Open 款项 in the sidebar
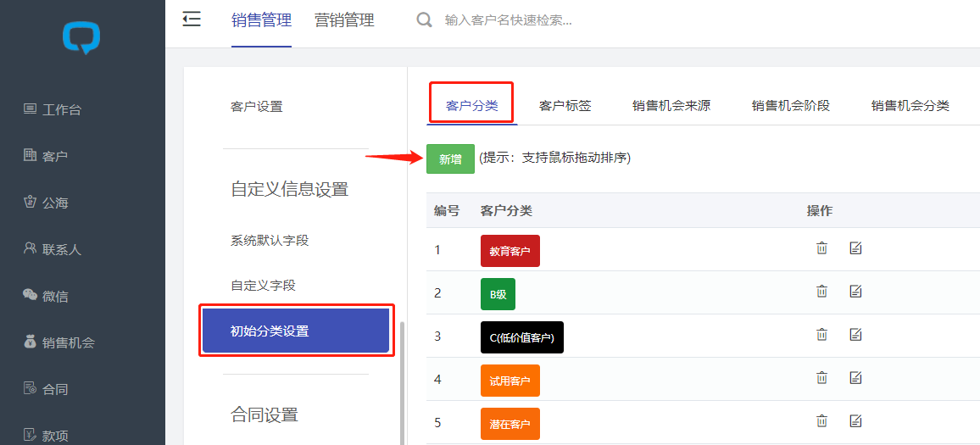The image size is (980, 445). point(46,436)
